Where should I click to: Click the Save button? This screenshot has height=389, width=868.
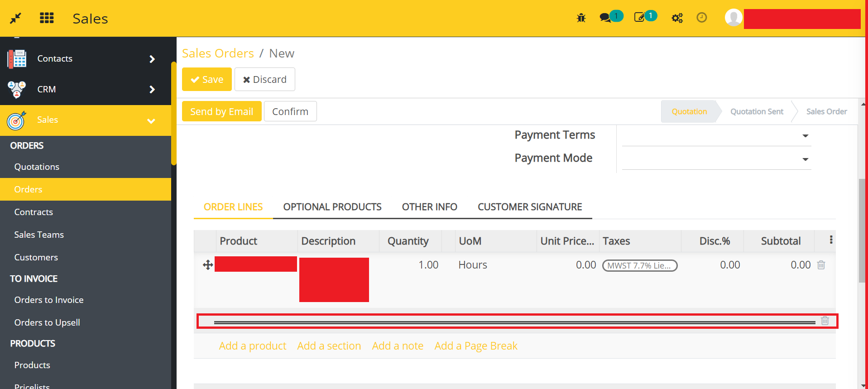[207, 79]
